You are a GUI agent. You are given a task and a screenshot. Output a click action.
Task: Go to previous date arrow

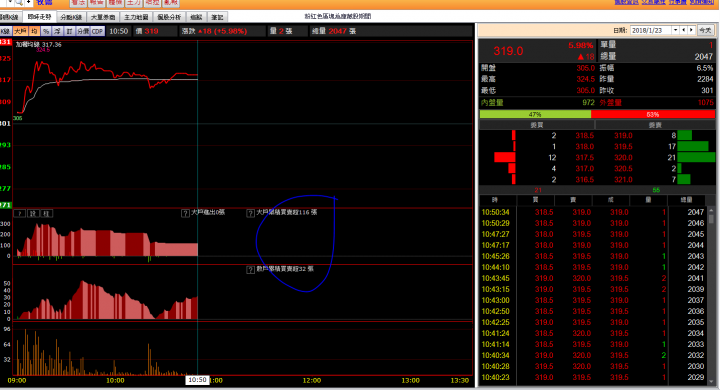click(x=684, y=30)
